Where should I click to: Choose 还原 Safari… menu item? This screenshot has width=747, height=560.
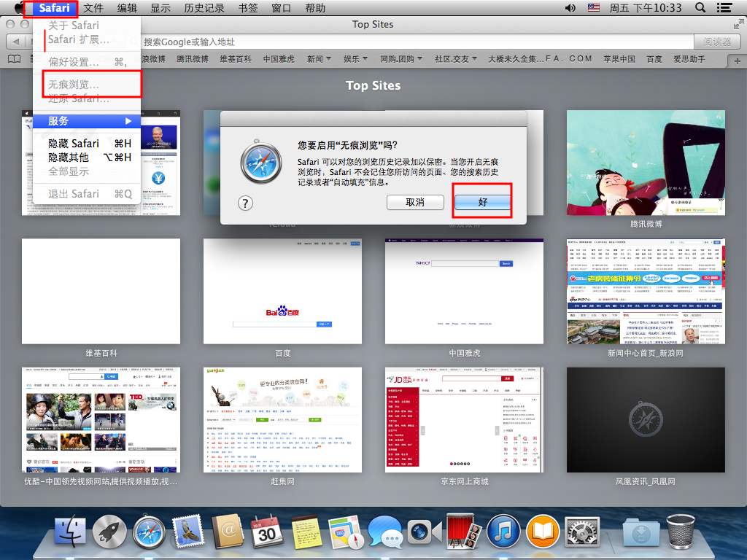coord(87,98)
